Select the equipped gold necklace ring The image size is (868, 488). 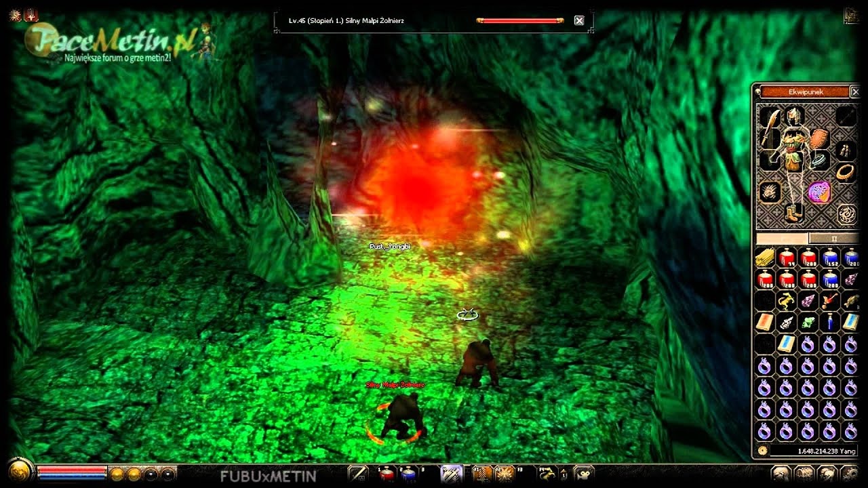click(x=844, y=171)
